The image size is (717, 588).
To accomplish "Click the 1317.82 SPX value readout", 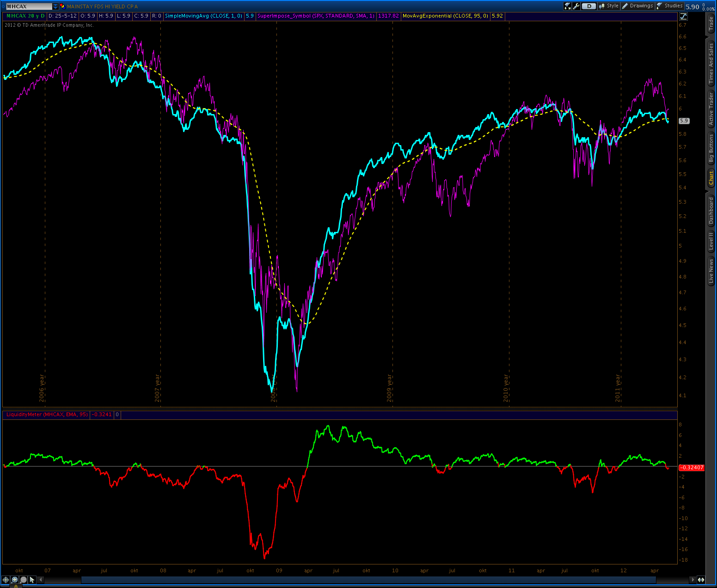I will (388, 16).
